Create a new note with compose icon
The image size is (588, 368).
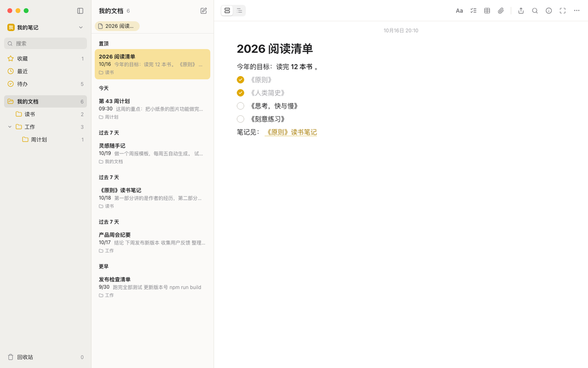tap(204, 11)
